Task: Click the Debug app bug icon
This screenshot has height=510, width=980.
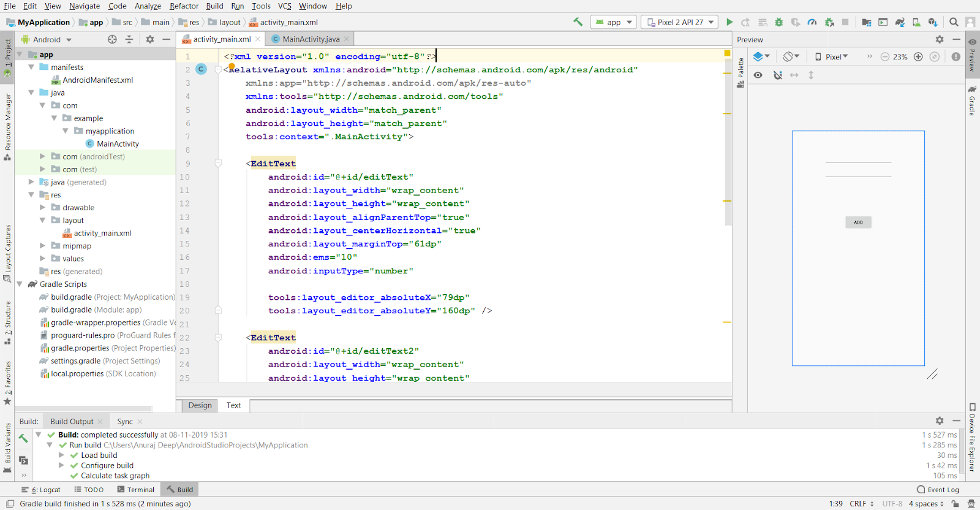Action: (x=778, y=22)
